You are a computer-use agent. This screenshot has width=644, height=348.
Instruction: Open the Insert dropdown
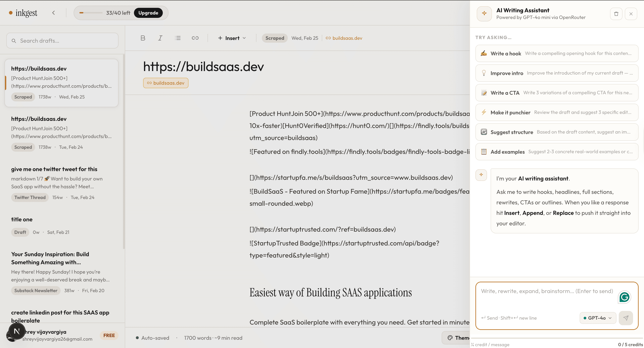[232, 38]
